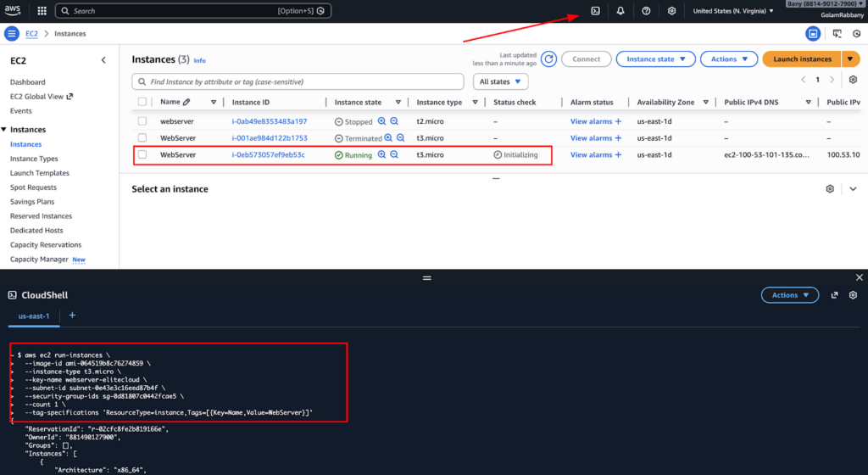This screenshot has height=475, width=868.
Task: Open the region selector United States (N. Virginia)
Action: click(x=733, y=11)
